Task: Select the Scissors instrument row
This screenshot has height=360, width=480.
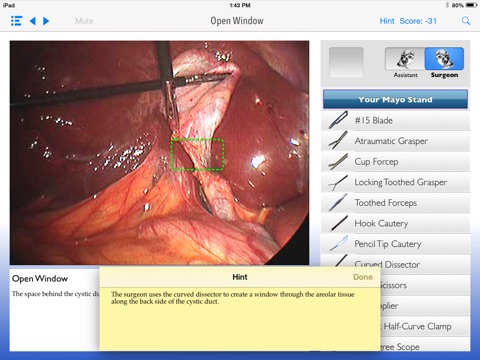Action: pyautogui.click(x=425, y=285)
